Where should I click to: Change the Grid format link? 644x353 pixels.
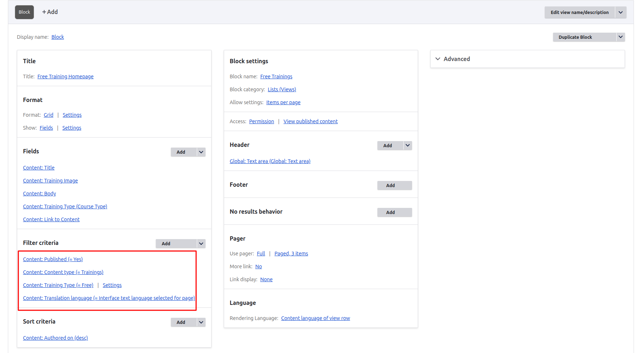click(48, 115)
